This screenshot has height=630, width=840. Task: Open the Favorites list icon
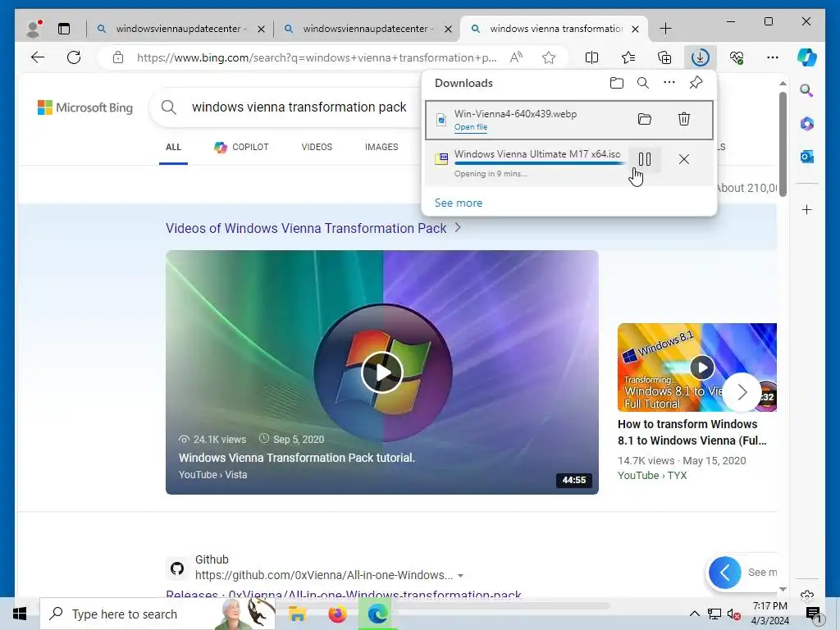628,57
